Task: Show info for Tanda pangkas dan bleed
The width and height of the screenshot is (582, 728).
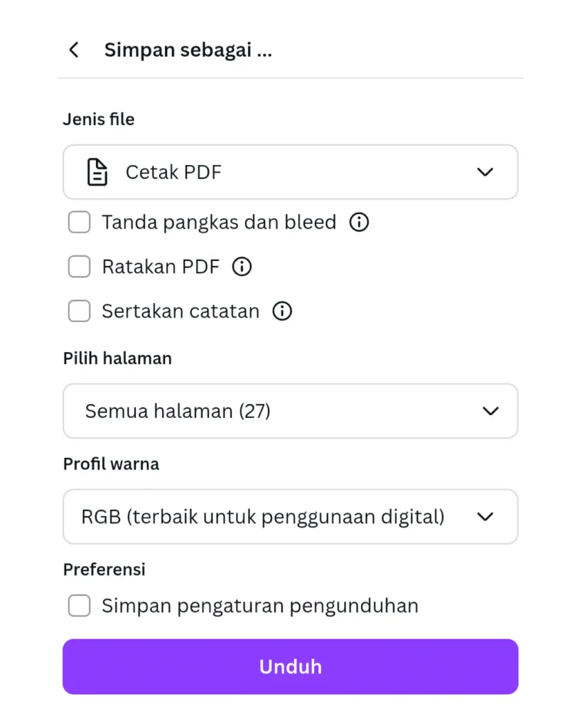Action: [x=360, y=223]
